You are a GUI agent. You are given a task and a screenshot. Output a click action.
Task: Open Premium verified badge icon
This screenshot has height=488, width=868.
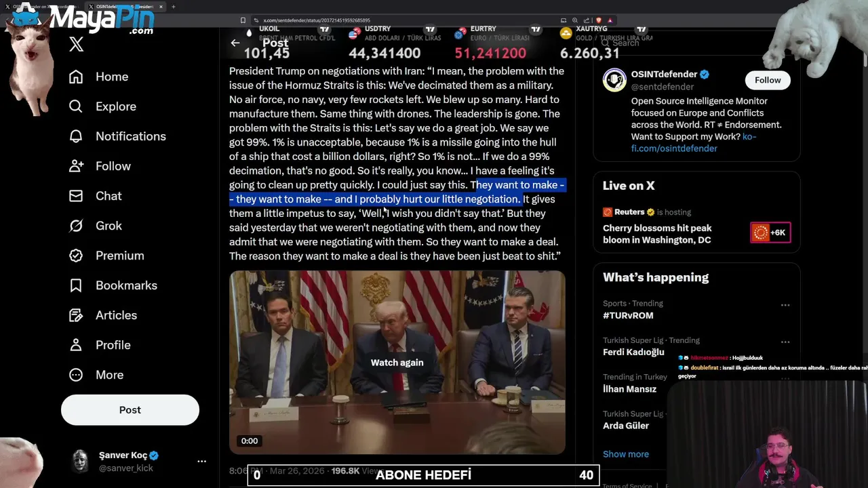(x=76, y=256)
